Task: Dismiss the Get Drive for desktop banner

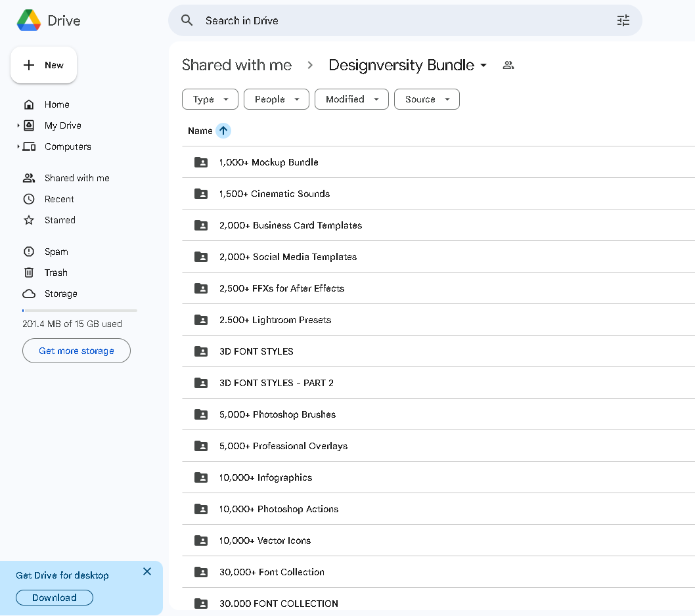Action: (147, 571)
